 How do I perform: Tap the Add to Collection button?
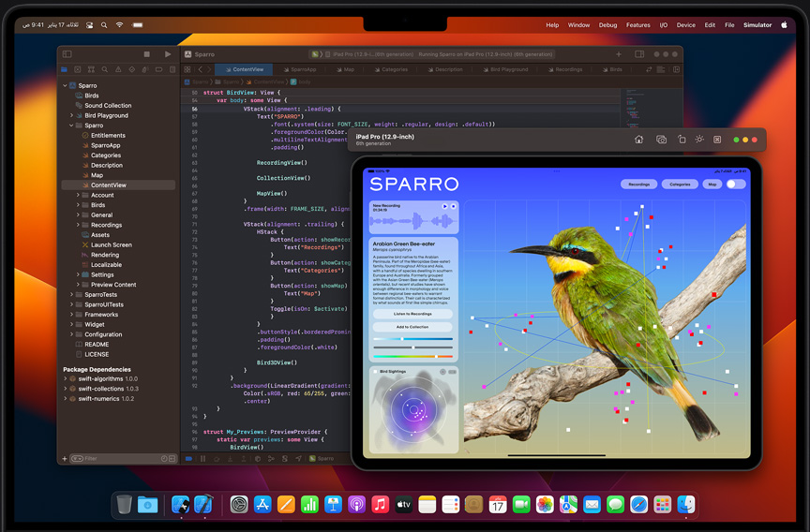(x=412, y=327)
